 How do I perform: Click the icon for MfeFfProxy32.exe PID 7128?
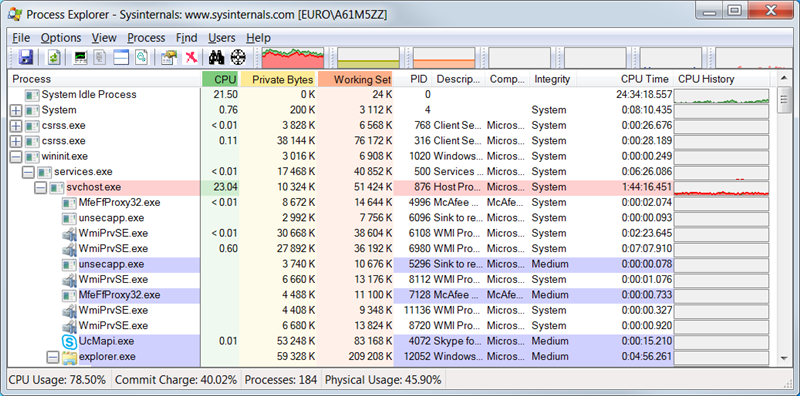click(x=69, y=295)
